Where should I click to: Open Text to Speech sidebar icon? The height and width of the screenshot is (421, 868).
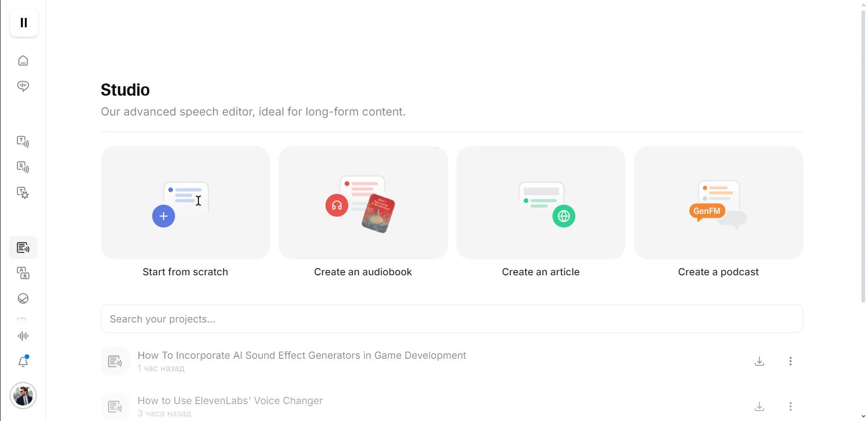(23, 141)
